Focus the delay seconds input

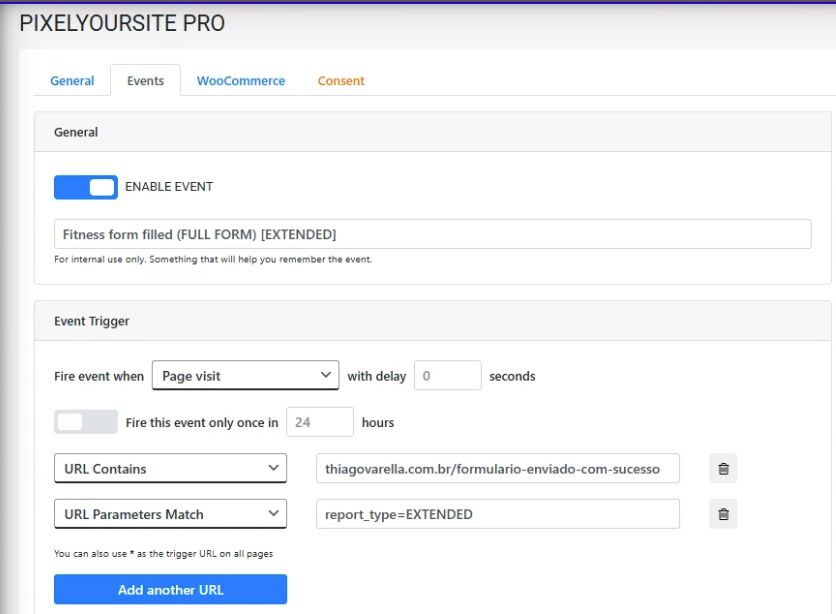(x=448, y=376)
